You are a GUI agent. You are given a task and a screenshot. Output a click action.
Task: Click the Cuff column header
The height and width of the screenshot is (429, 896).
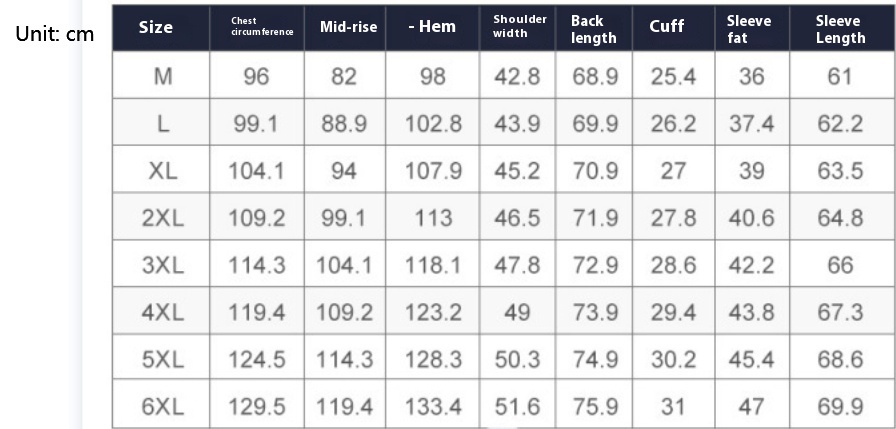point(667,26)
